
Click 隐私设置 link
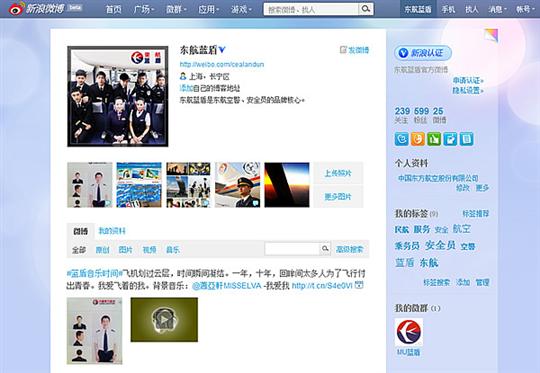point(468,91)
